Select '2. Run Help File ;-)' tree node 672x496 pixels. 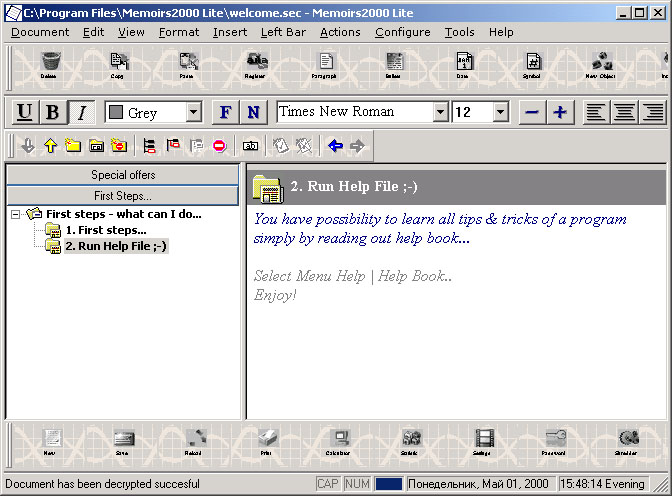(x=116, y=246)
